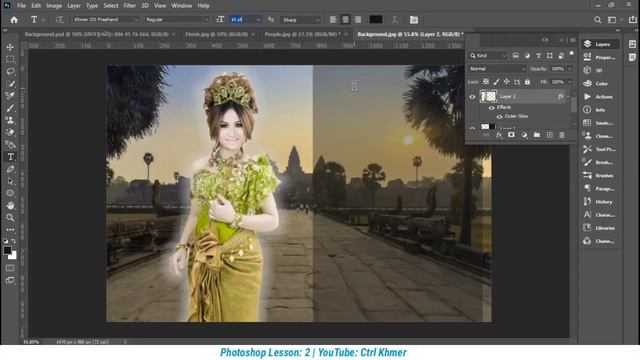Select the Clone Stamp tool

[x=10, y=120]
